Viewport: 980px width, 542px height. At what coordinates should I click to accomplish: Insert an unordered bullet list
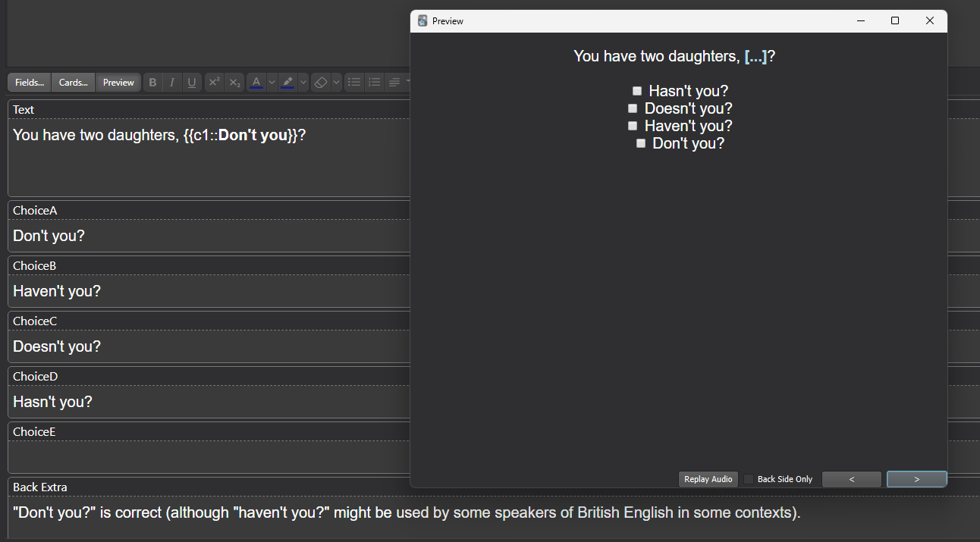click(x=354, y=83)
